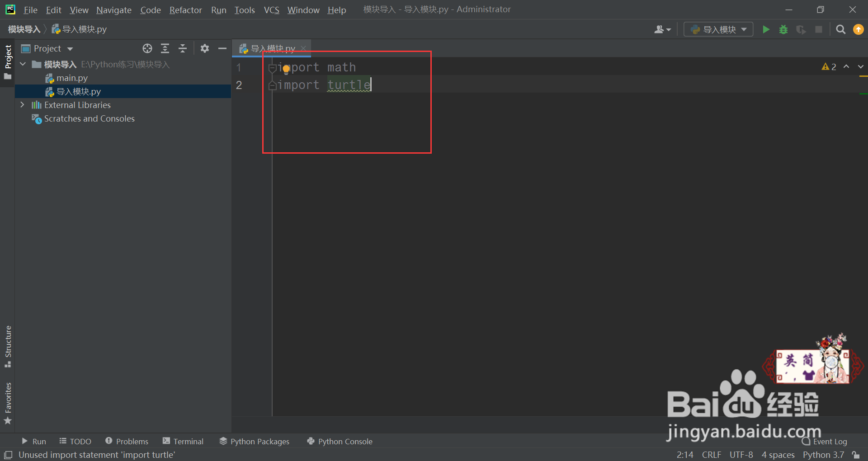Open the TODO tool window
Screen dimensions: 868x461
(x=75, y=442)
